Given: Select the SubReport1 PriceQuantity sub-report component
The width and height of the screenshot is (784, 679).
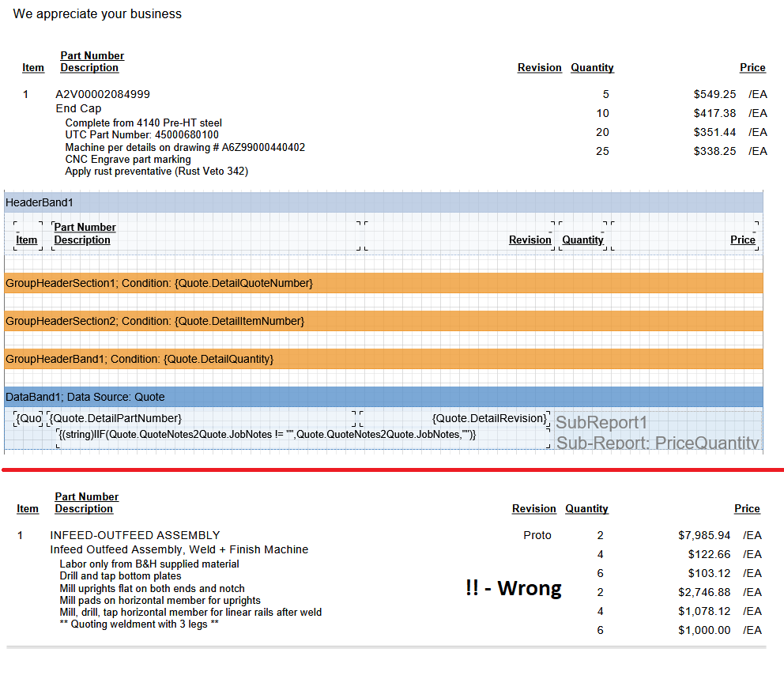Looking at the screenshot, I should tap(656, 432).
